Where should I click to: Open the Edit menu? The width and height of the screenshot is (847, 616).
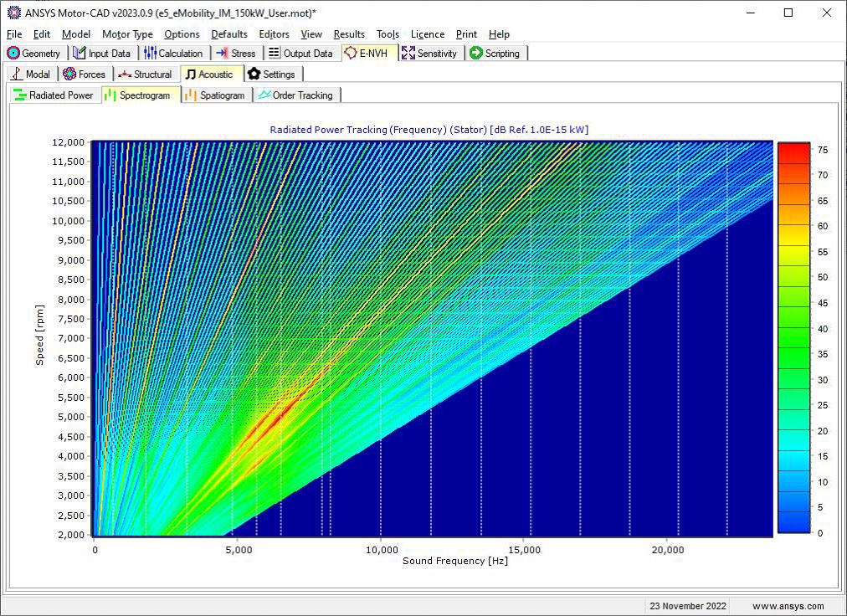point(42,34)
